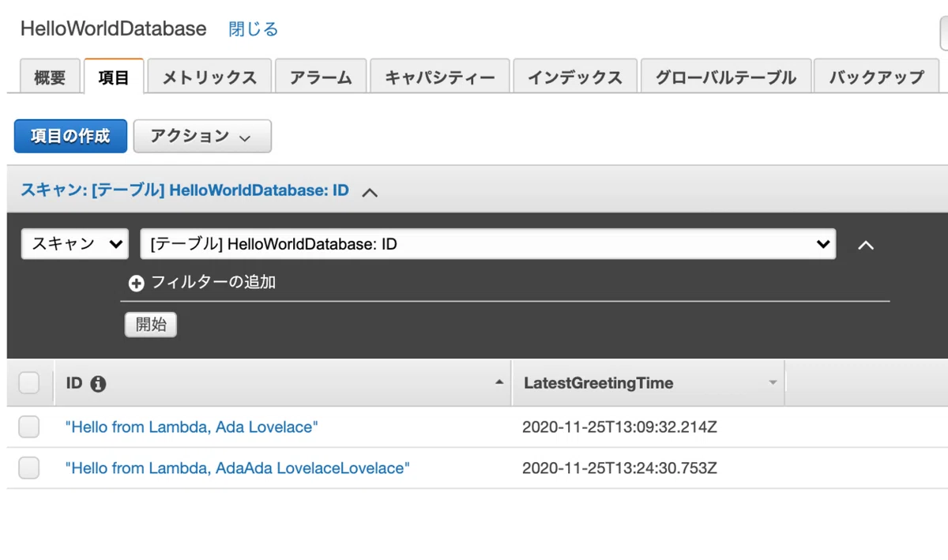Expand the アクション dropdown menu
The height and width of the screenshot is (560, 948).
pyautogui.click(x=202, y=136)
